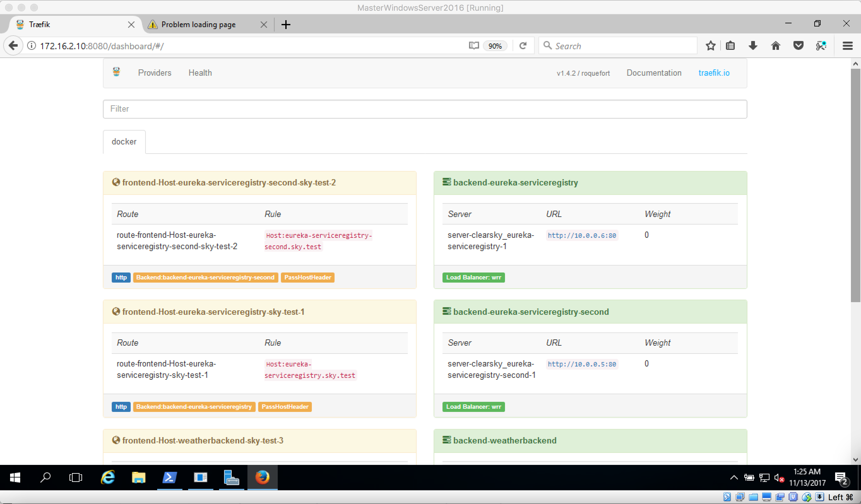The image size is (861, 504).
Task: Open the http://10.0.0.6:80 server URL
Action: pos(582,235)
